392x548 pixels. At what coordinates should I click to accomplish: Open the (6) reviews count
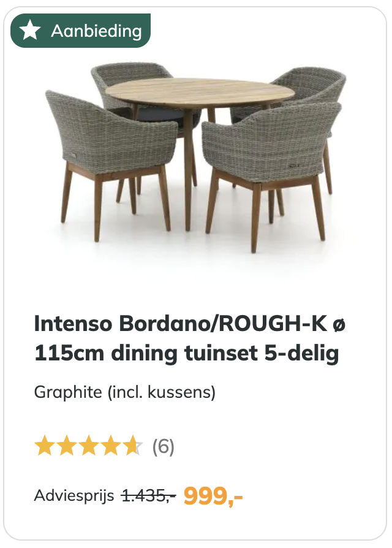pos(163,447)
